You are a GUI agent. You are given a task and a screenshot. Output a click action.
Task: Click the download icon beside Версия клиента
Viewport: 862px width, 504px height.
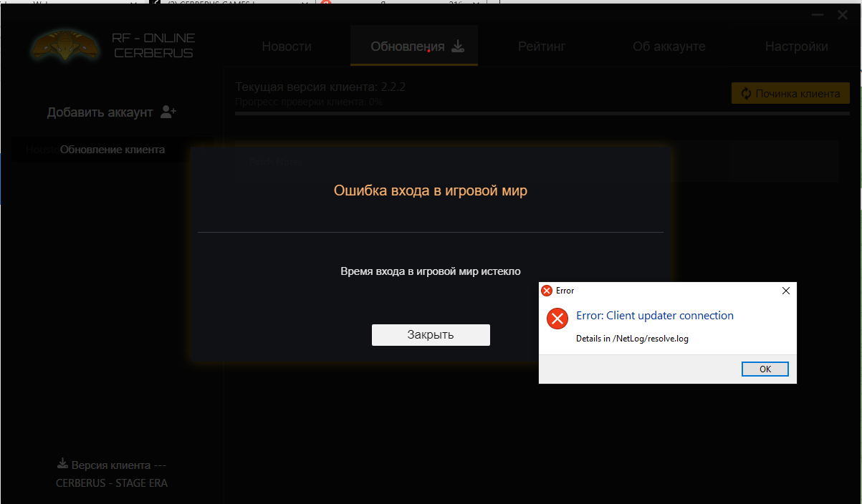[x=62, y=464]
